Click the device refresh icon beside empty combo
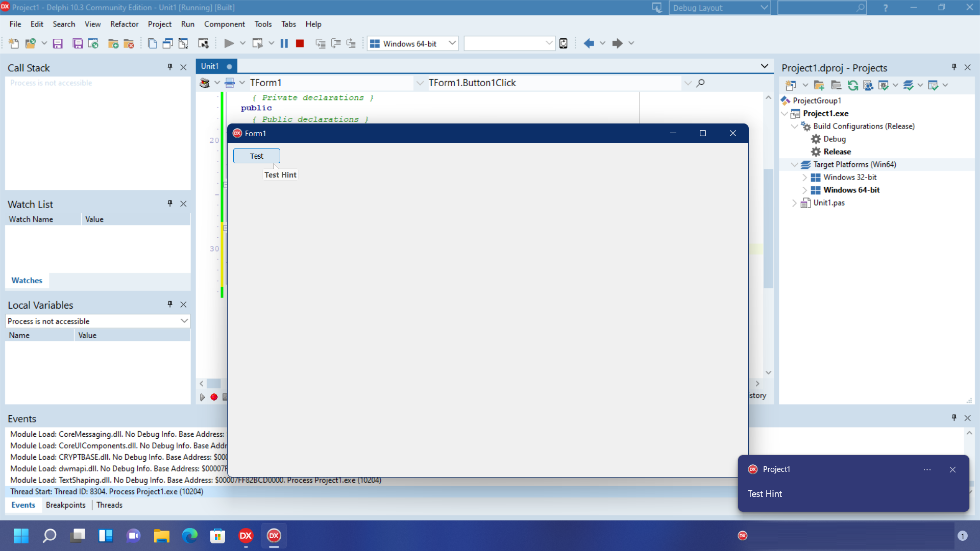 [563, 43]
